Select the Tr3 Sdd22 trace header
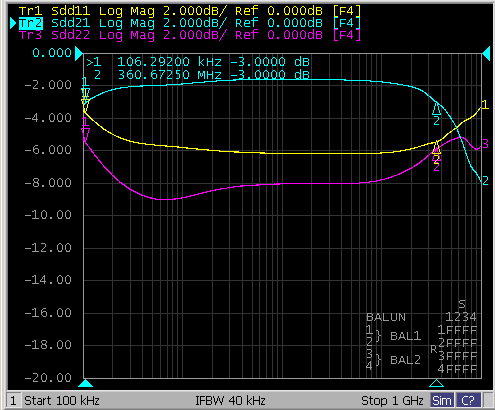 tap(189, 35)
